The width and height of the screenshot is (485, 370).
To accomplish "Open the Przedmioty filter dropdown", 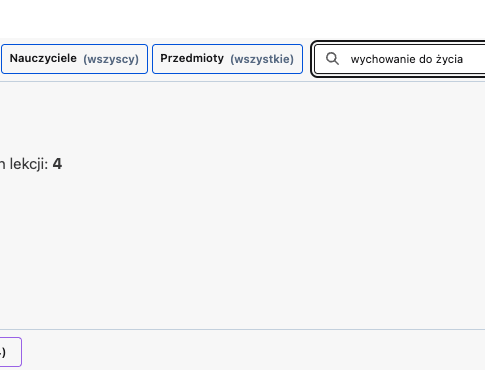I will click(x=227, y=59).
